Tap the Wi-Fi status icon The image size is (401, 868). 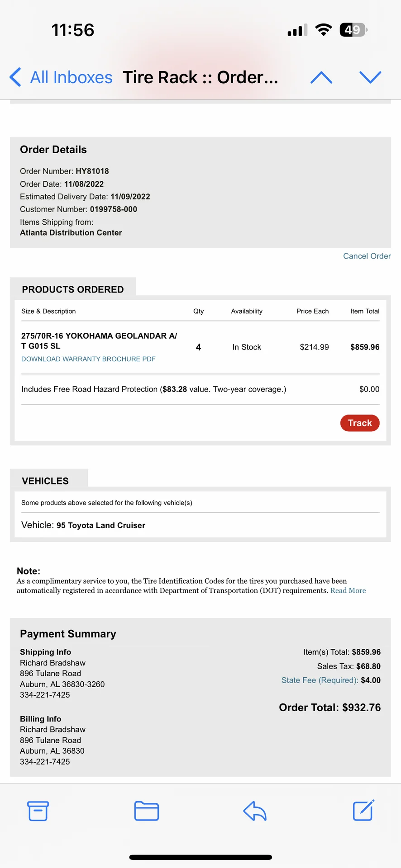(323, 30)
